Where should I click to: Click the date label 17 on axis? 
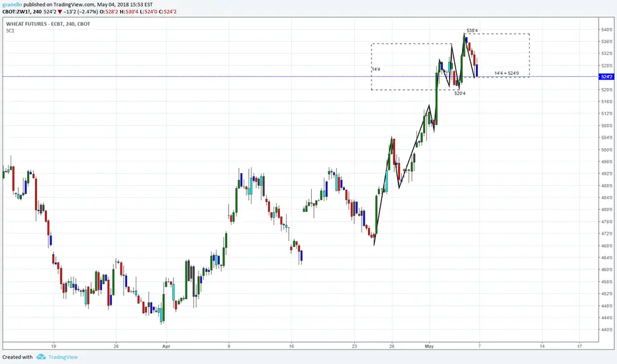click(x=580, y=346)
